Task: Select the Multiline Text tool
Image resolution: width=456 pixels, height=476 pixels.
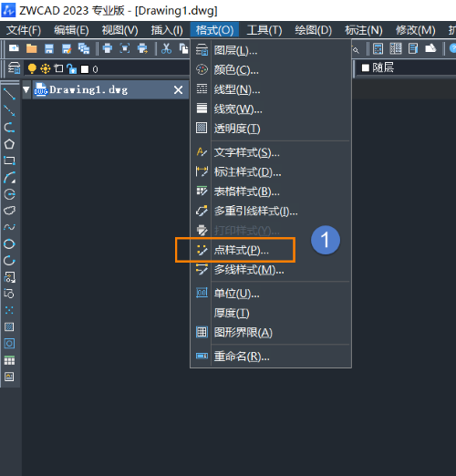Action: (9, 377)
